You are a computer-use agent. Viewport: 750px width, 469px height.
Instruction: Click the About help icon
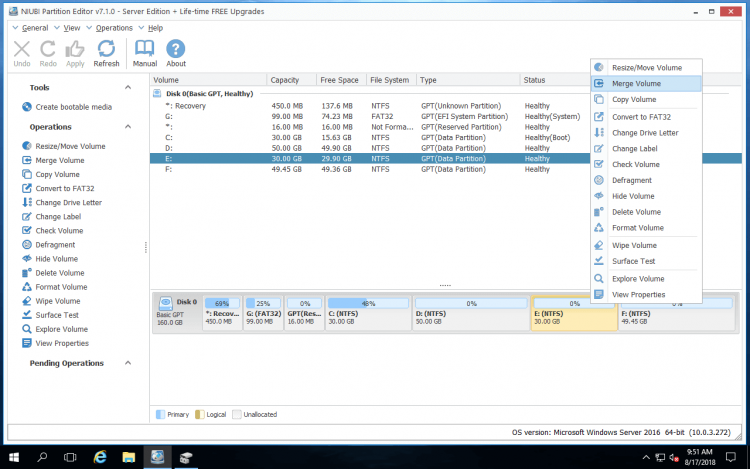176,54
